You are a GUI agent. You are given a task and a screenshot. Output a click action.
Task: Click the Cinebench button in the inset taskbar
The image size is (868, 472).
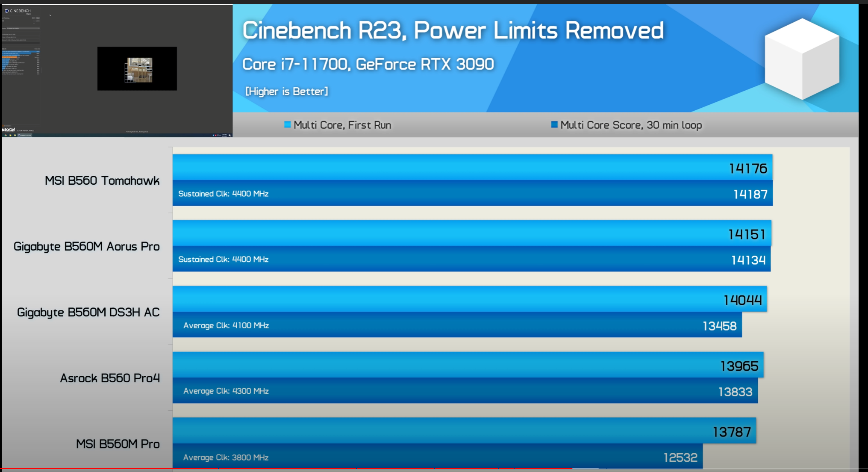point(25,135)
